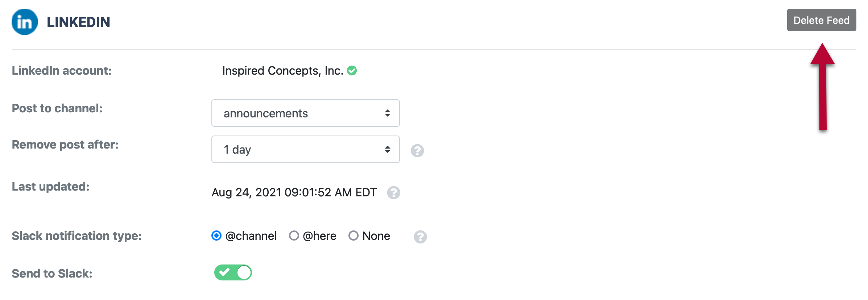Screen dimensions: 868x300
Task: Click the up-down arrows in announcements selector
Action: click(x=388, y=113)
